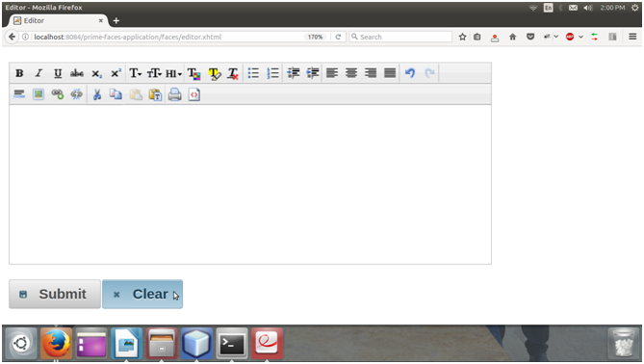Image resolution: width=644 pixels, height=364 pixels.
Task: Insert a numbered list
Action: tap(272, 73)
